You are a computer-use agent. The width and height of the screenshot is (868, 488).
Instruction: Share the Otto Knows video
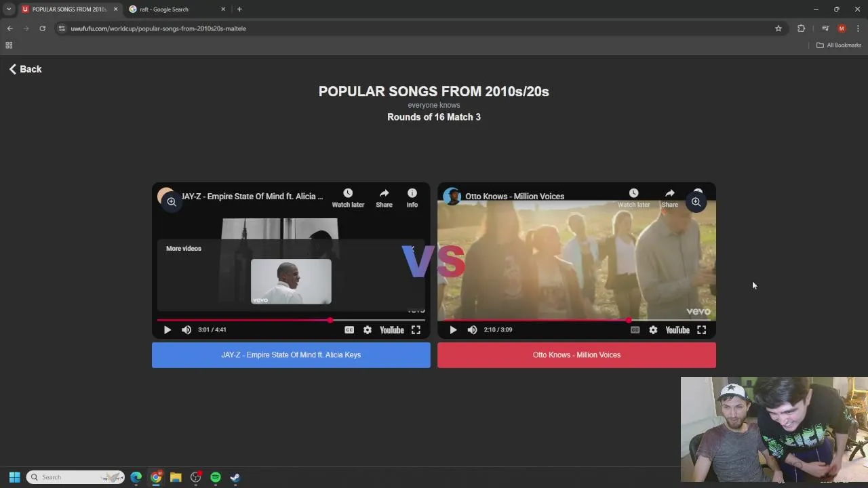669,198
